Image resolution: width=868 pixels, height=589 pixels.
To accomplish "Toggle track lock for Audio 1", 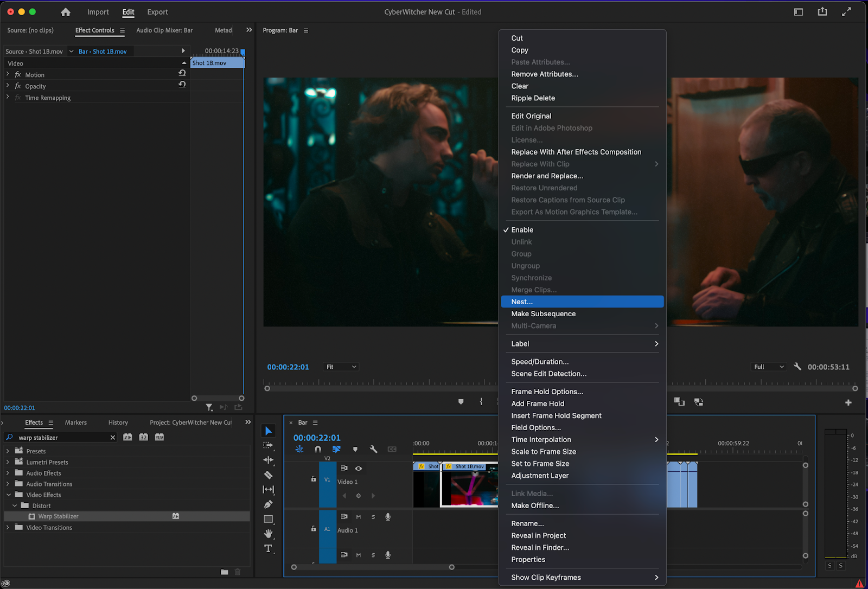I will (x=313, y=529).
